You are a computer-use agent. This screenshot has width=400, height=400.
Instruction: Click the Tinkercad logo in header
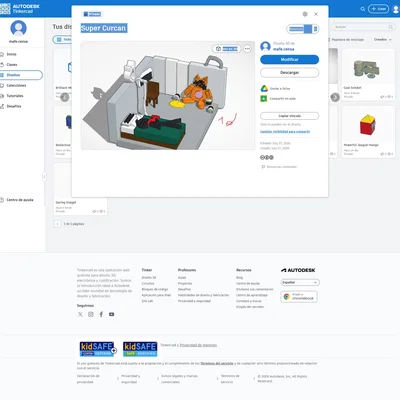20,8
